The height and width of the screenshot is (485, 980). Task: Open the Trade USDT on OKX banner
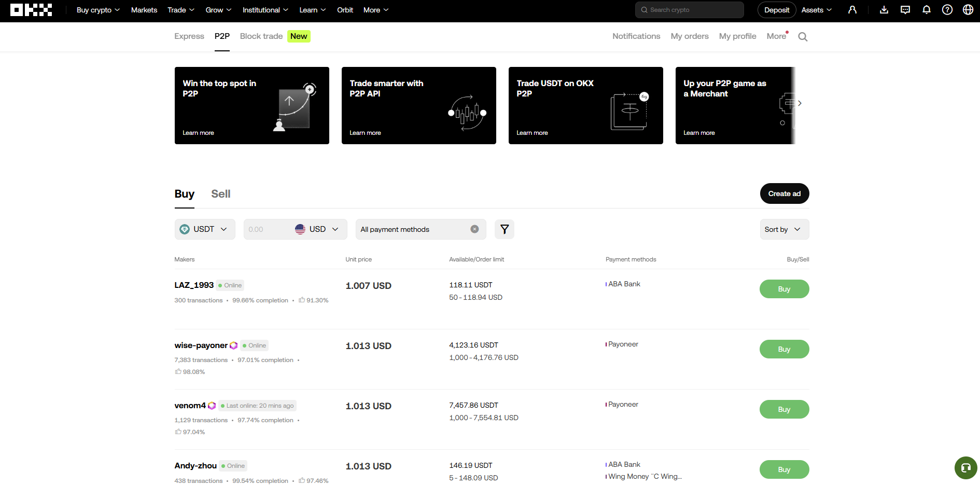coord(586,105)
